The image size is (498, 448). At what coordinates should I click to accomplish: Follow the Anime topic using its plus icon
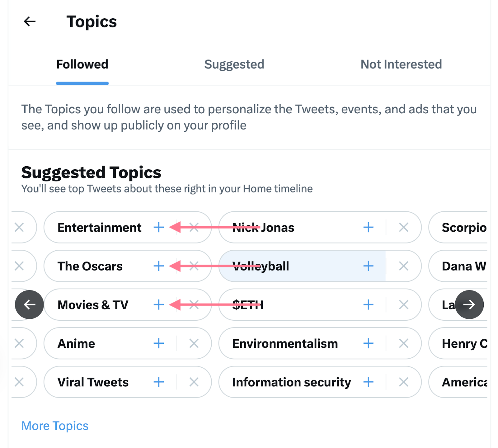click(x=158, y=343)
